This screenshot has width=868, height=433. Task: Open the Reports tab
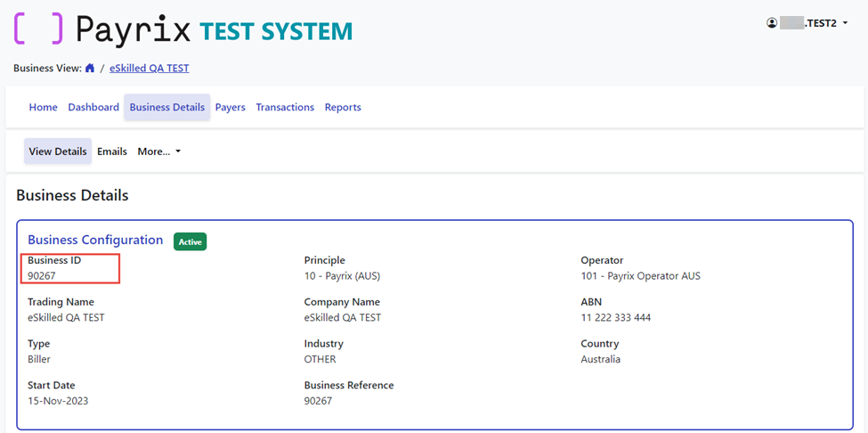(x=344, y=107)
